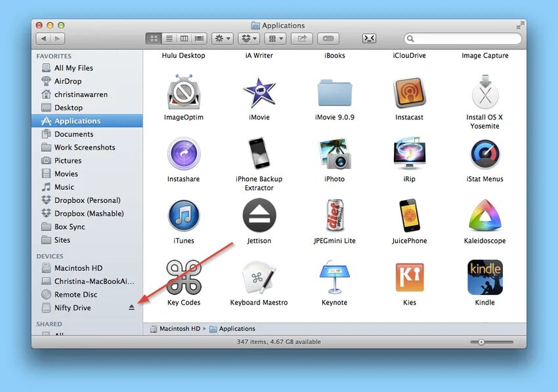The width and height of the screenshot is (558, 392).
Task: Open Work Screenshots folder in sidebar
Action: [87, 147]
